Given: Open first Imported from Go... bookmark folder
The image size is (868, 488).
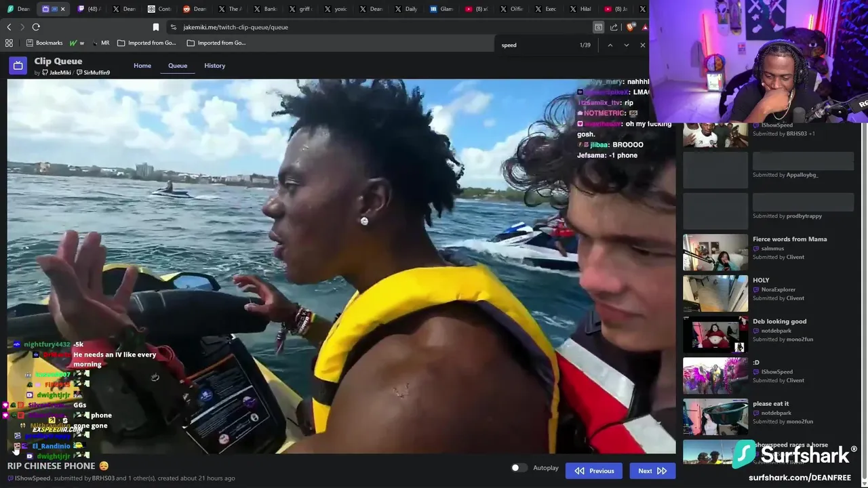Looking at the screenshot, I should [146, 43].
